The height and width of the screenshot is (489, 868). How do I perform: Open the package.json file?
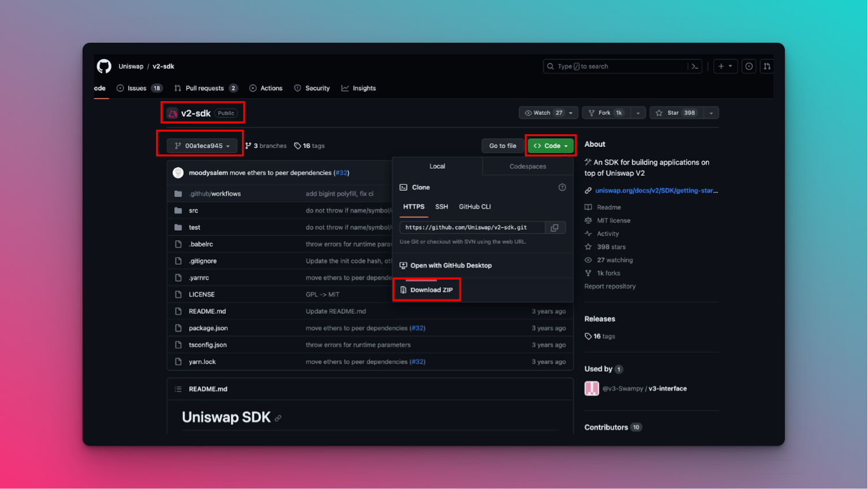coord(208,328)
